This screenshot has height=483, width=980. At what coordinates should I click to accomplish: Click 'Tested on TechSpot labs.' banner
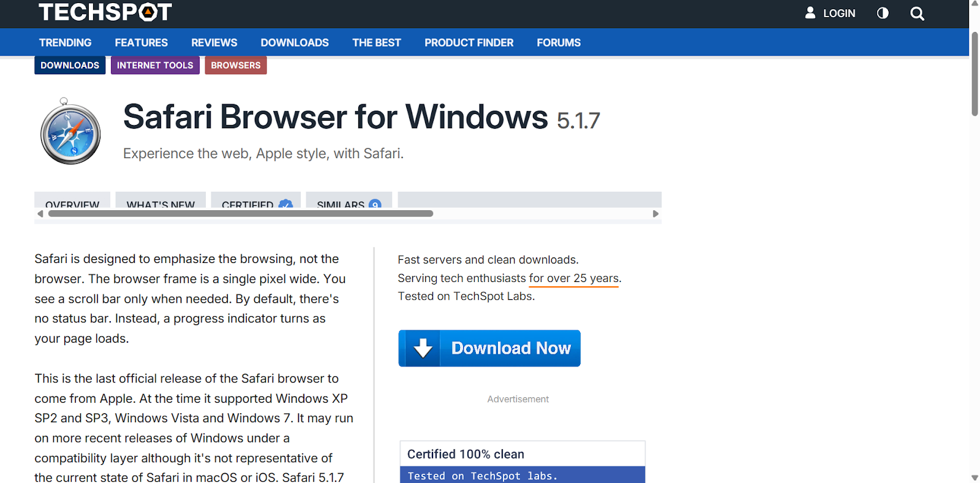click(x=522, y=475)
